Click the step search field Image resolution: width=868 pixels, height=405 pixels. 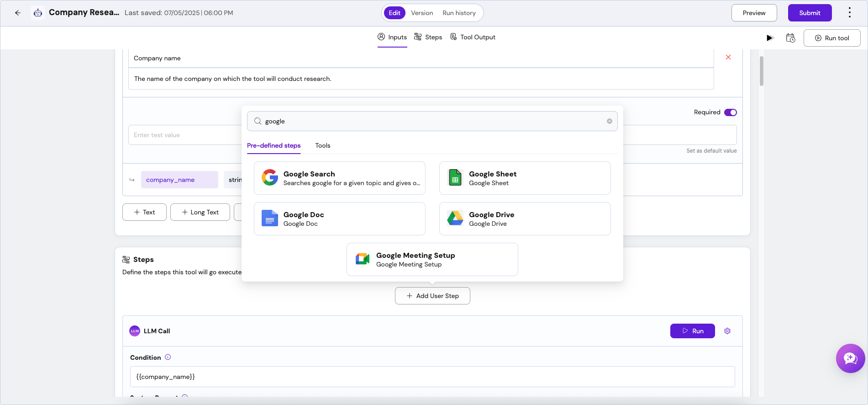point(432,121)
